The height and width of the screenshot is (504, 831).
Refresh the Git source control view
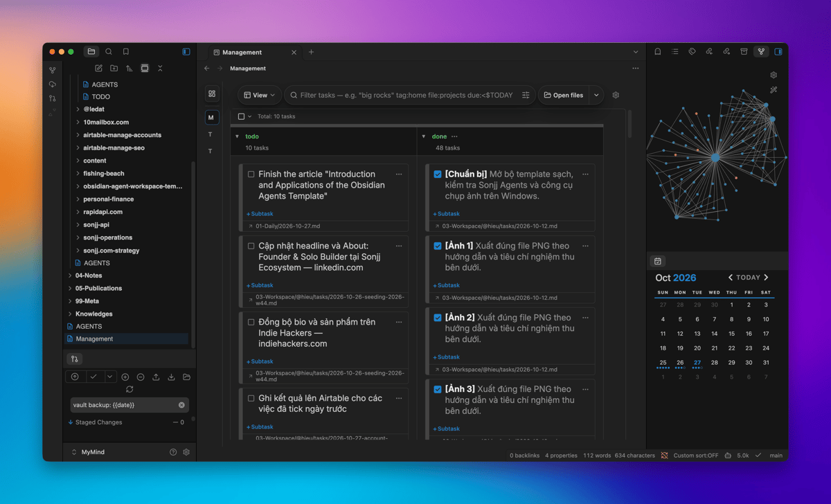tap(129, 390)
